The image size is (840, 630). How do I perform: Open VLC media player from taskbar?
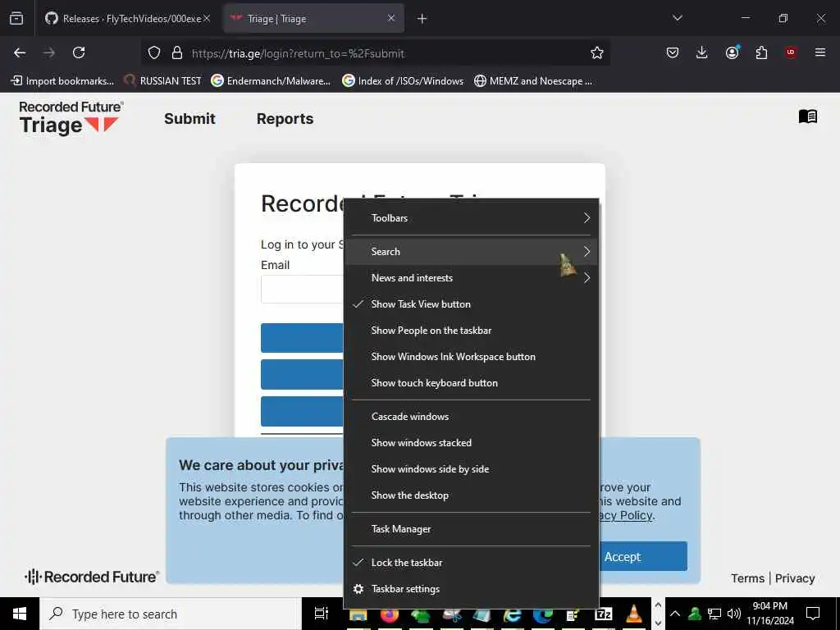634,615
